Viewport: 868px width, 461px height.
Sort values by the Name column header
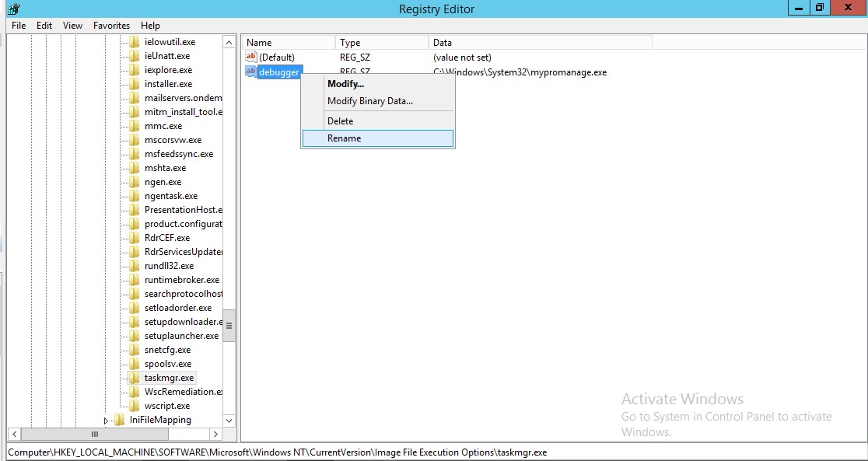click(288, 42)
